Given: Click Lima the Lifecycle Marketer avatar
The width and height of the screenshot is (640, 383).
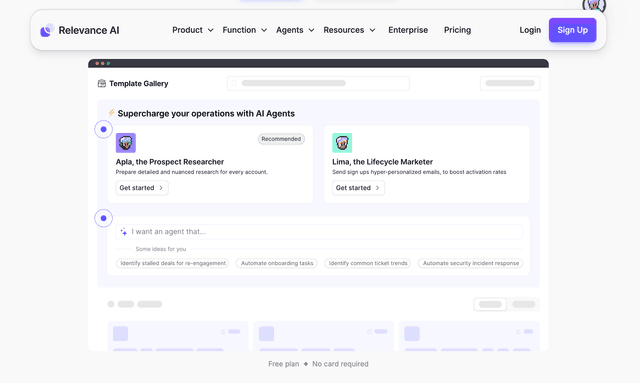Looking at the screenshot, I should coord(342,143).
